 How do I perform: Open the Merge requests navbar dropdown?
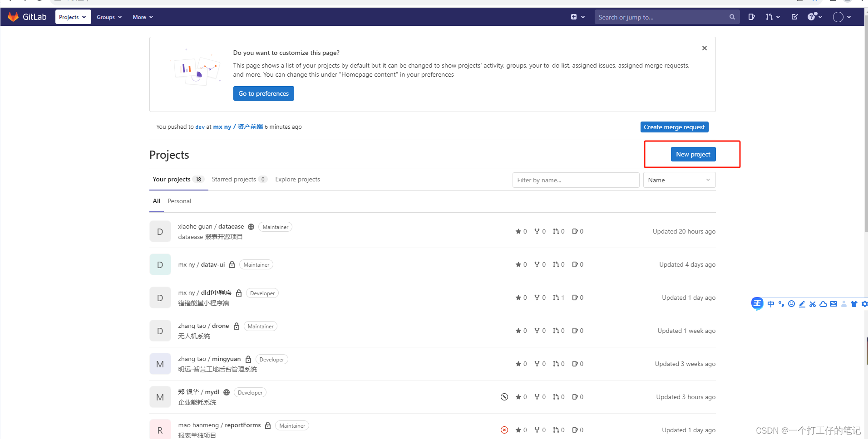773,17
